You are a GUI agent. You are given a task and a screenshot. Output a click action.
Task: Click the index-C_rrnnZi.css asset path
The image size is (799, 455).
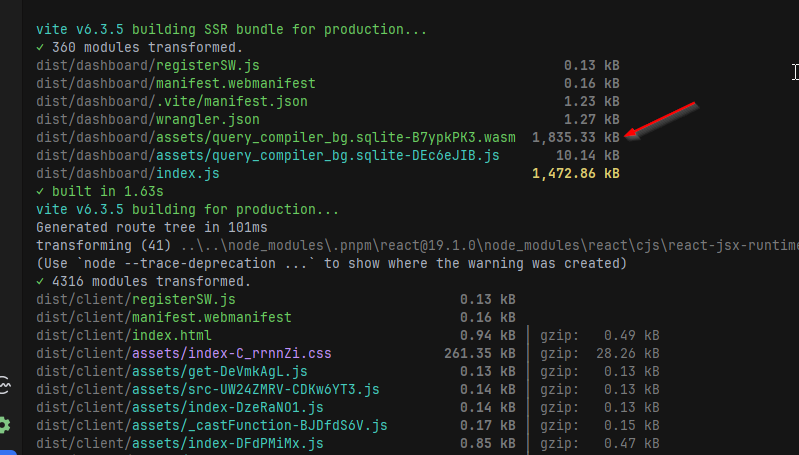tap(183, 353)
